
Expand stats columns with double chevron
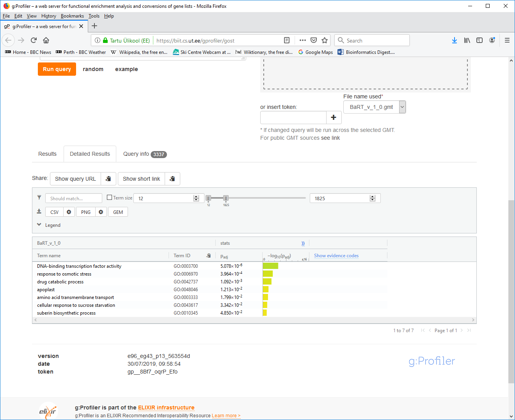coord(303,243)
